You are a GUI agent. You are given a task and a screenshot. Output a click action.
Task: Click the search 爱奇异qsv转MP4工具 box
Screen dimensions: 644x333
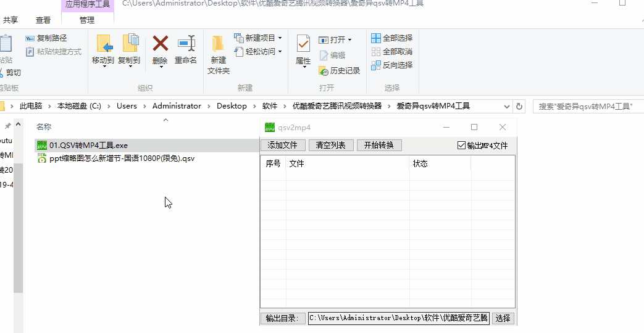(x=588, y=106)
